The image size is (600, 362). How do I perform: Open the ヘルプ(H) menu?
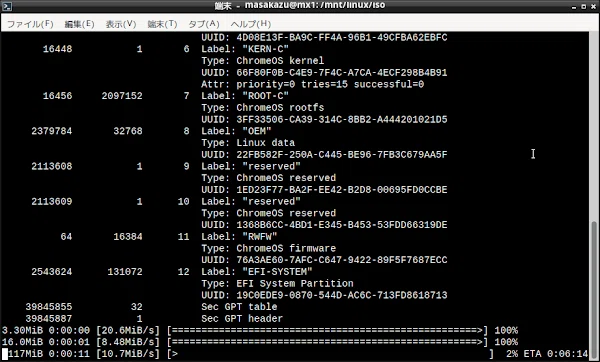(x=251, y=24)
